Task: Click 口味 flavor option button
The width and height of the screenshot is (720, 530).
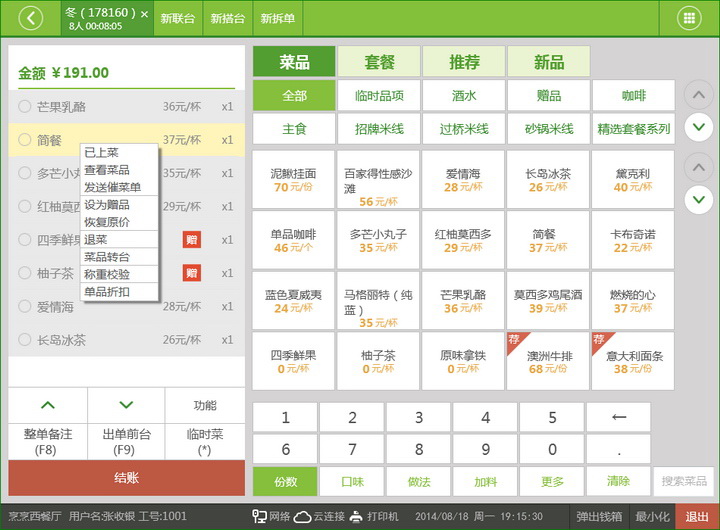Action: pyautogui.click(x=352, y=481)
